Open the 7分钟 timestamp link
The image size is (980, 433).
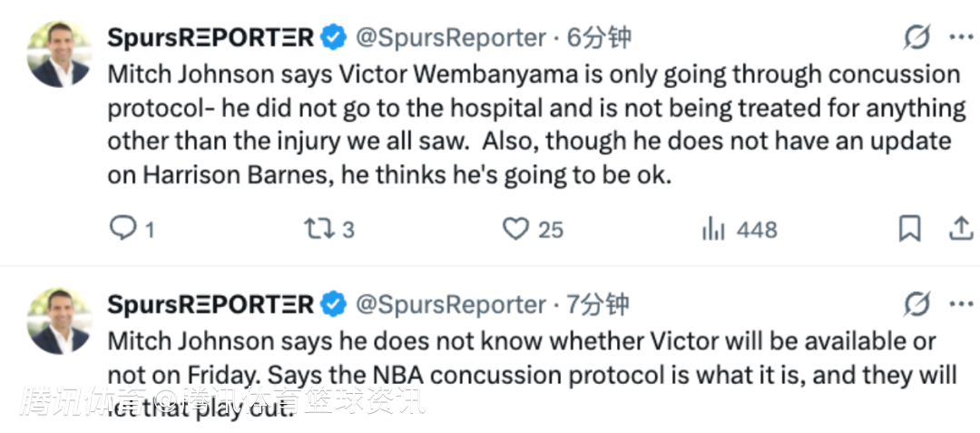[599, 304]
